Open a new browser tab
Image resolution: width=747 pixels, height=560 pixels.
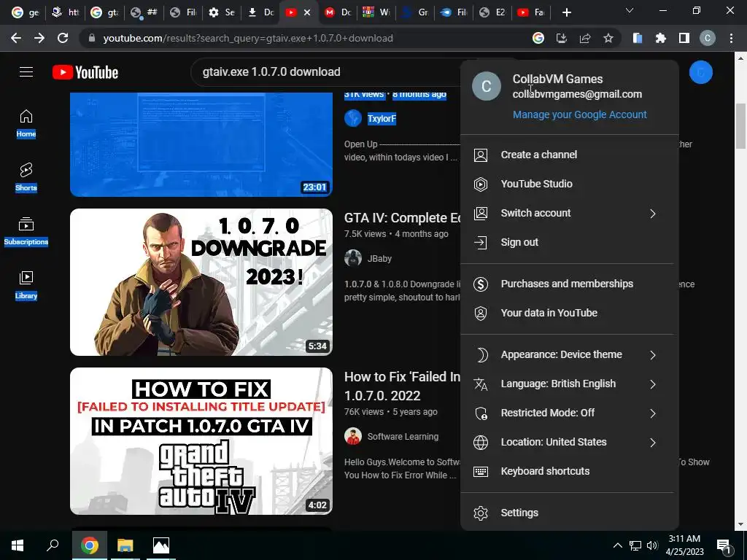[566, 12]
